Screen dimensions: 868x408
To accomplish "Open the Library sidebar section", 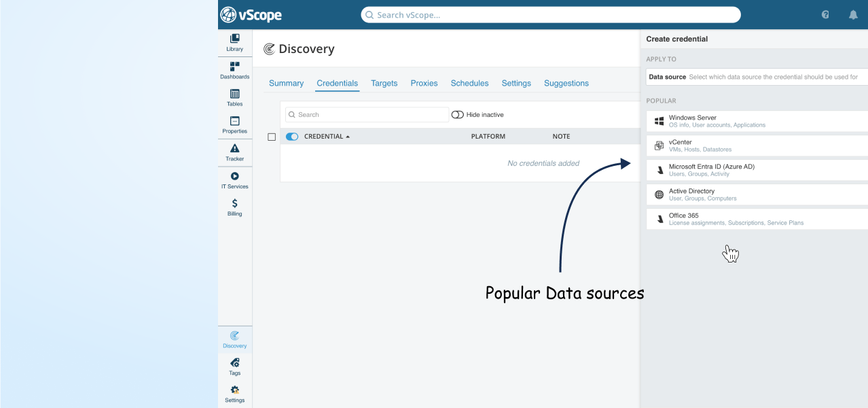I will [235, 43].
